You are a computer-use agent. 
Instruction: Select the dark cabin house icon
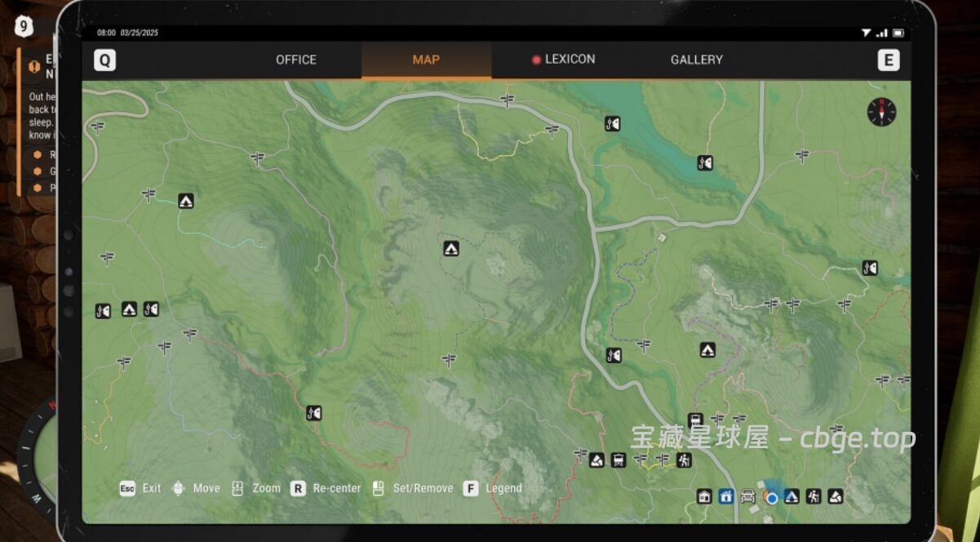pyautogui.click(x=704, y=496)
